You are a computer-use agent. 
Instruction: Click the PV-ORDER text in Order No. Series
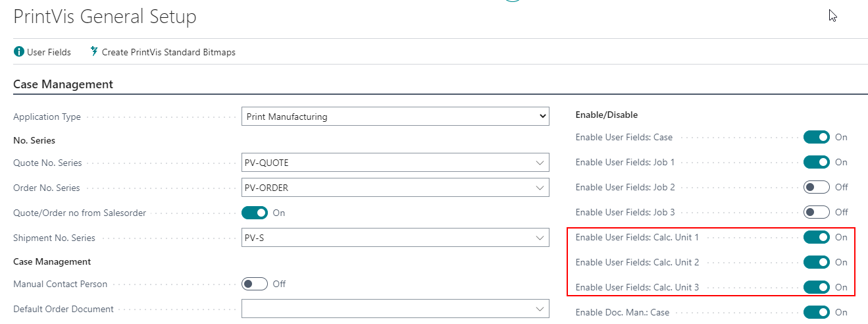pyautogui.click(x=267, y=188)
